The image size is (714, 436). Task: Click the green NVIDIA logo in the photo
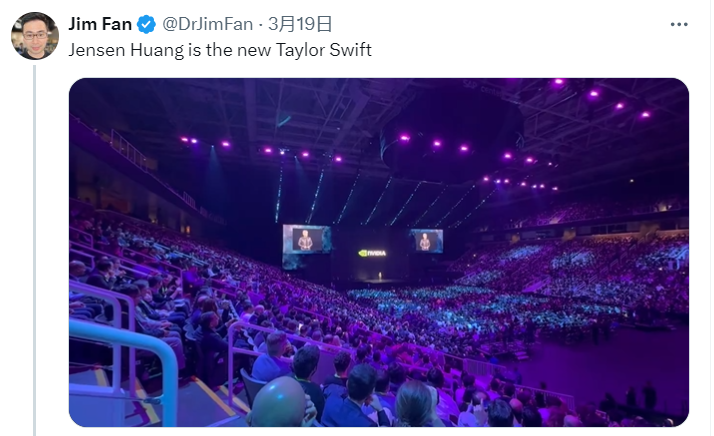(x=372, y=253)
